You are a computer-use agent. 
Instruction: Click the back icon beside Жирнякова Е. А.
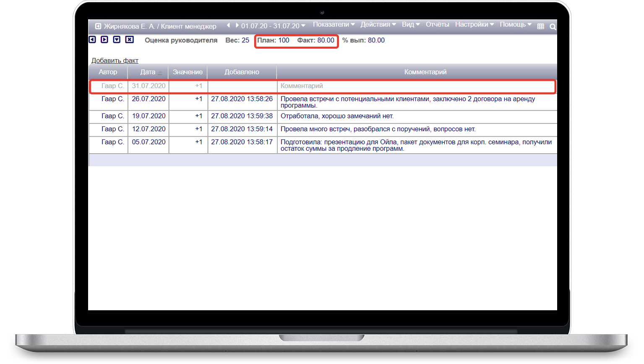click(98, 26)
